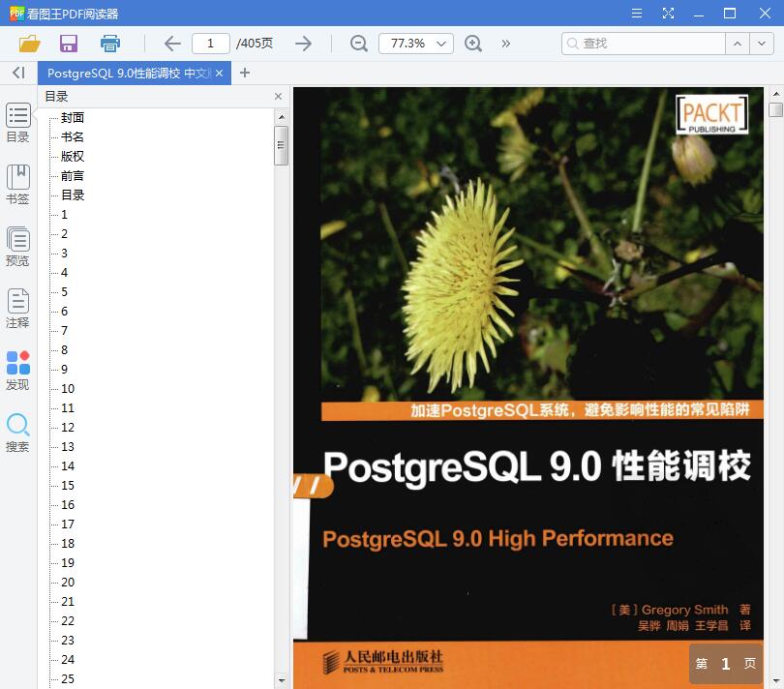This screenshot has width=784, height=689.
Task: Click the 查找 search field
Action: click(x=643, y=44)
